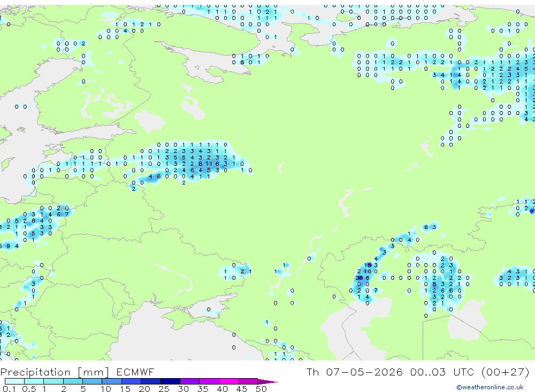This screenshot has height=392, width=535.
Task: Click the '35' legend scale label
Action: click(203, 389)
